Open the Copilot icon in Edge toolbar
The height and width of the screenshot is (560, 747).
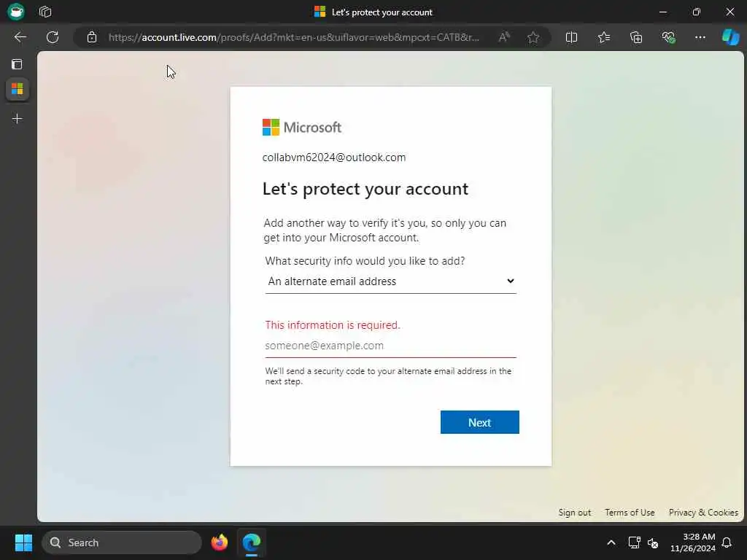[730, 37]
